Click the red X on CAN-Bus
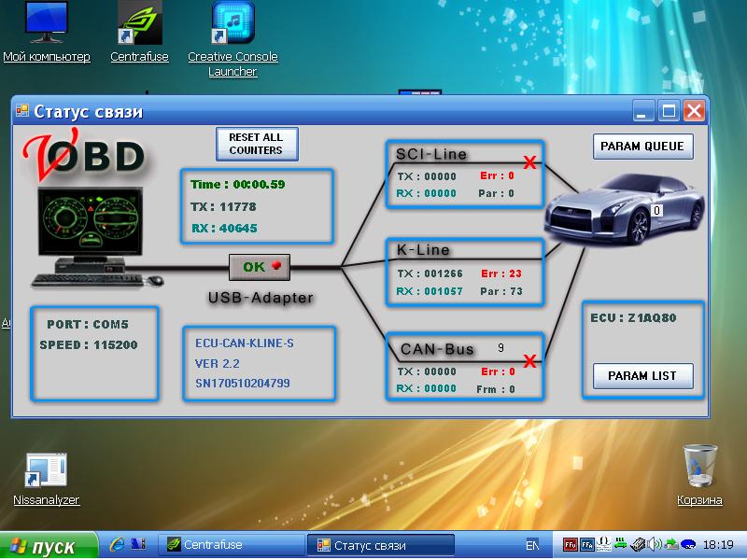The image size is (747, 560). (x=530, y=360)
